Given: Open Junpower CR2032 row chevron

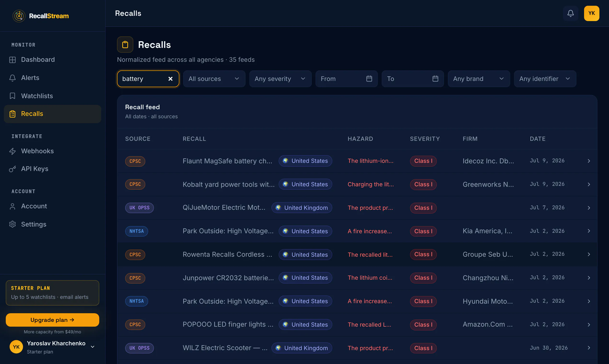Looking at the screenshot, I should pos(589,278).
